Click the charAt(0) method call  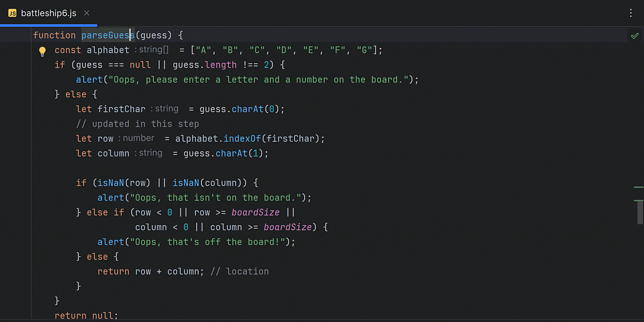(252, 109)
